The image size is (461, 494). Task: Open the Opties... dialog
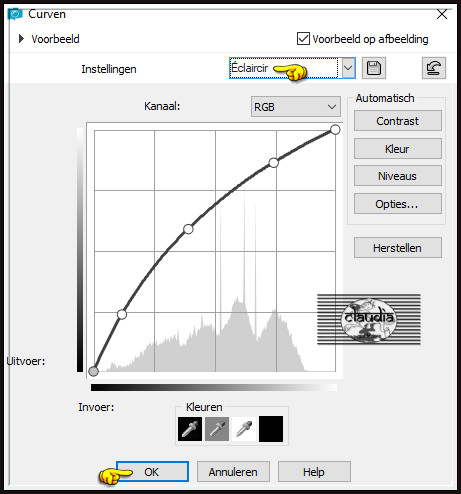click(398, 204)
